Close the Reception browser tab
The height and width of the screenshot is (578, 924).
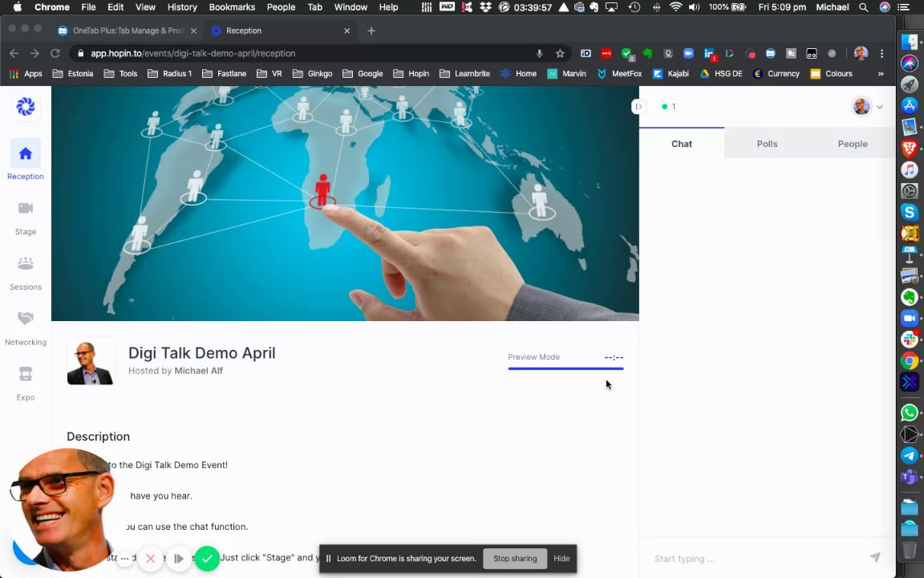tap(346, 31)
